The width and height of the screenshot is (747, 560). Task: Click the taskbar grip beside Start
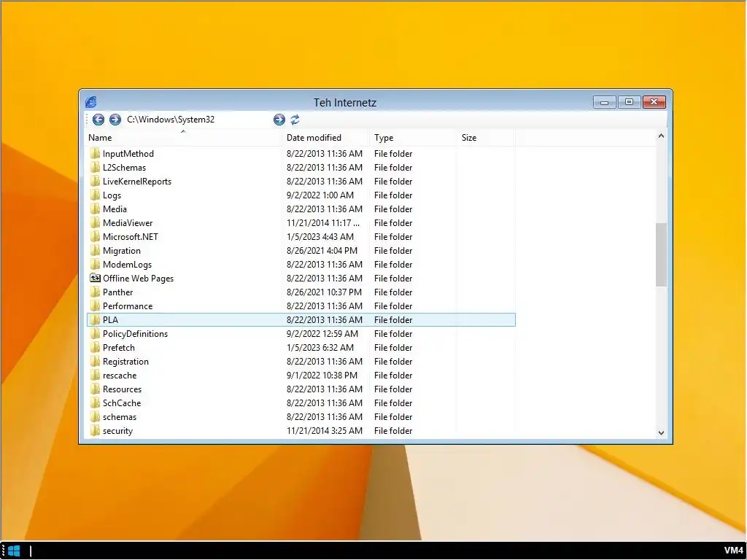click(x=3, y=551)
